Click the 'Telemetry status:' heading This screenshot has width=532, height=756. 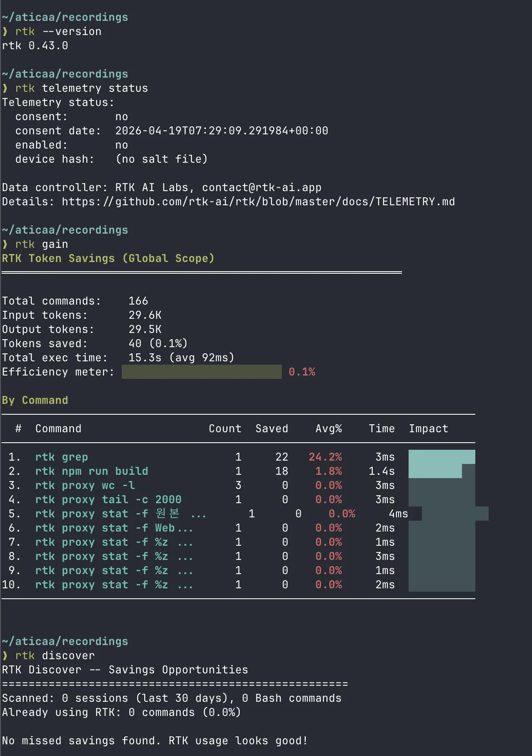(58, 102)
